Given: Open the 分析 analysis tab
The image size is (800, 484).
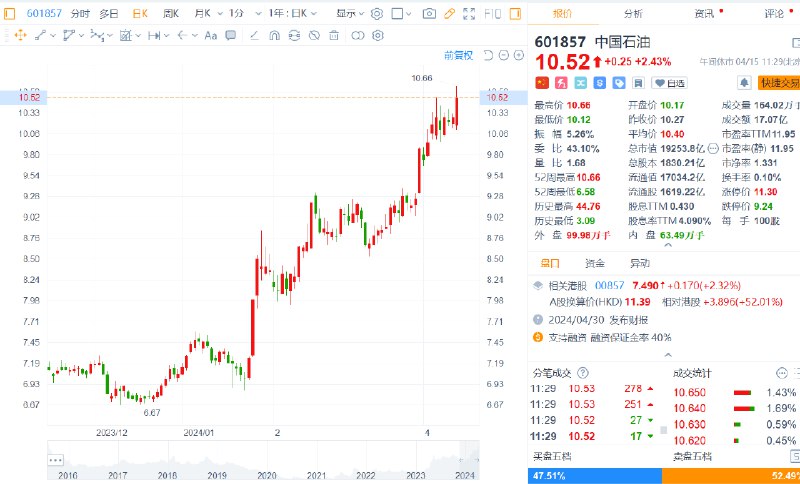Looking at the screenshot, I should 633,14.
